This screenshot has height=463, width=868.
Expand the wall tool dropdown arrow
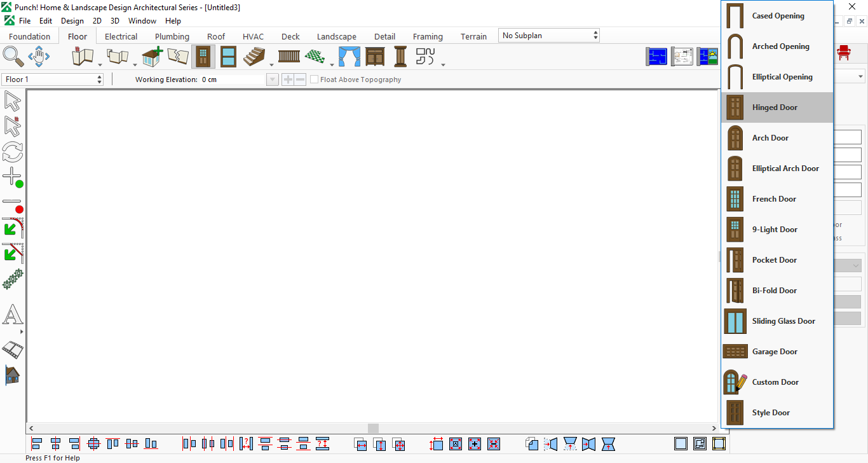point(100,64)
